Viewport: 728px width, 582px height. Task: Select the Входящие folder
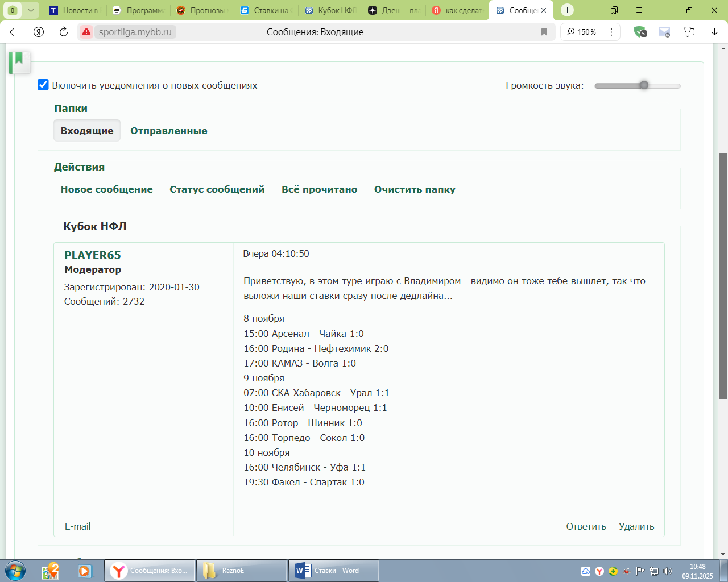[x=87, y=131]
